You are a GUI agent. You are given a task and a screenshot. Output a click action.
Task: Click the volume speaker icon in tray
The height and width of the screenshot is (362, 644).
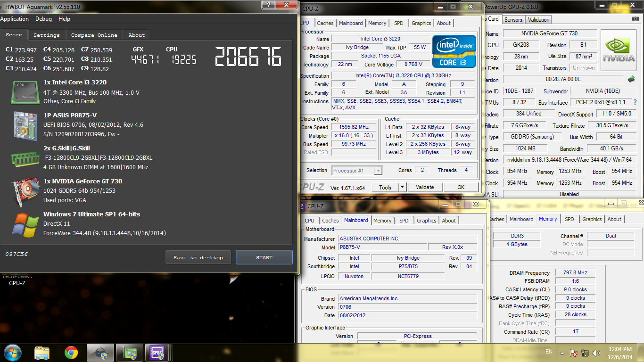(x=596, y=353)
